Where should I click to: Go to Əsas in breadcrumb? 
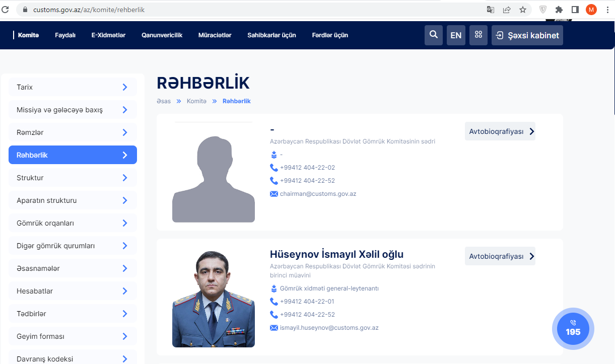[164, 101]
